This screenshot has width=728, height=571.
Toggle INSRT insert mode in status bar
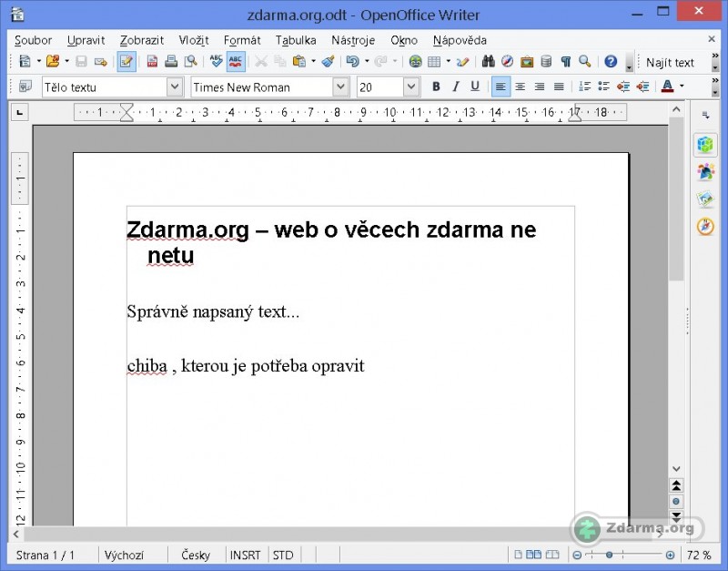(x=245, y=555)
